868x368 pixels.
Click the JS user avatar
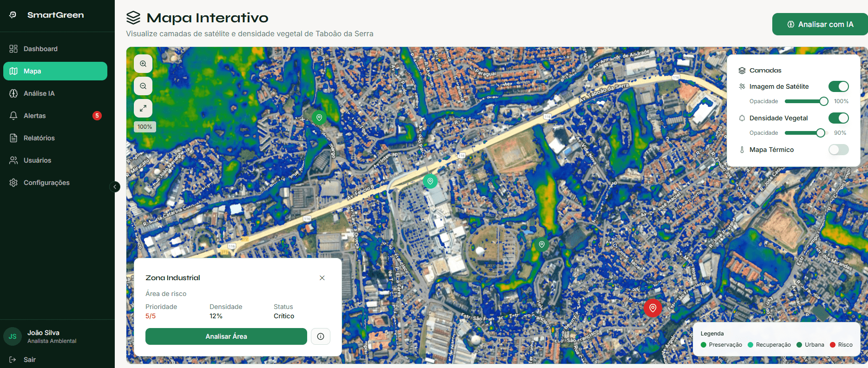pyautogui.click(x=13, y=336)
